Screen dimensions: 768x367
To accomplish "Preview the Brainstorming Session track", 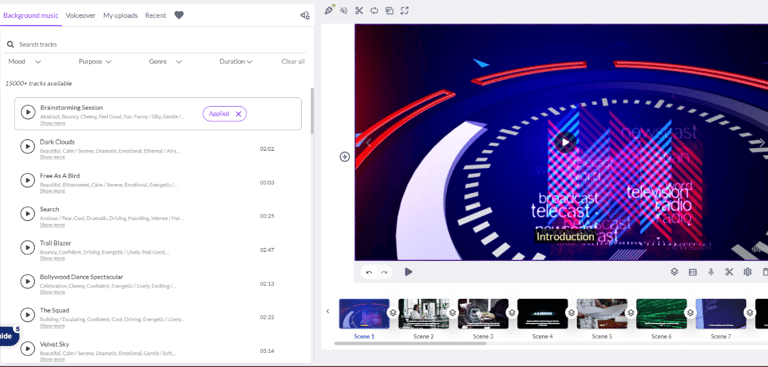I will tap(28, 112).
